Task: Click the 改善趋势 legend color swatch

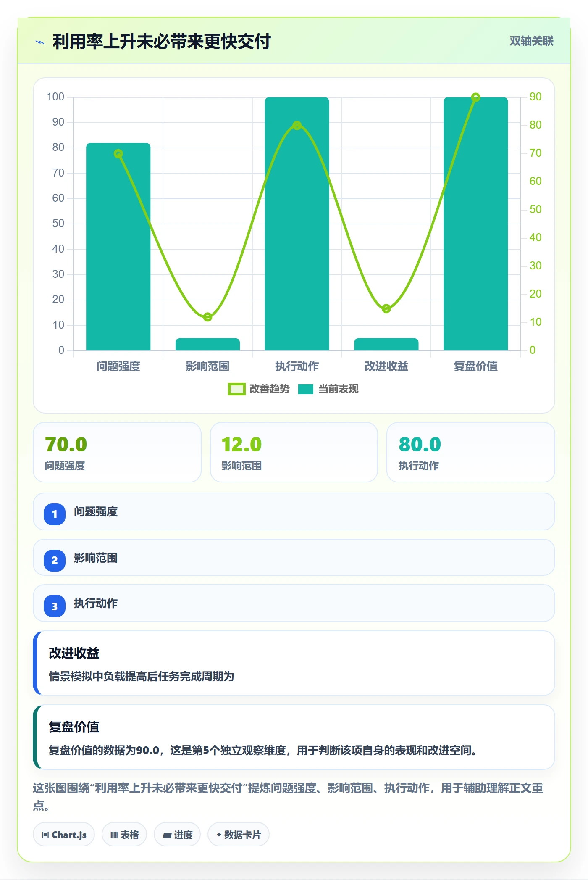Action: pos(237,389)
